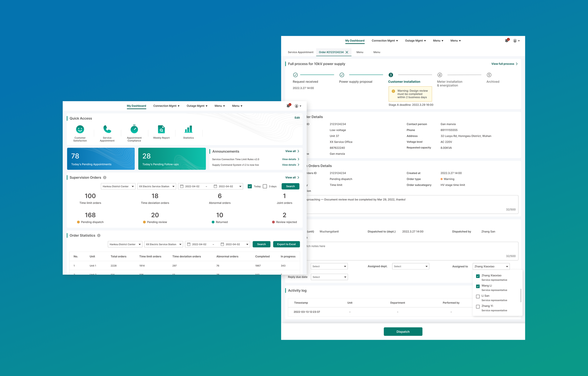Image resolution: width=588 pixels, height=376 pixels.
Task: Check Li San in assignee list
Action: point(478,297)
